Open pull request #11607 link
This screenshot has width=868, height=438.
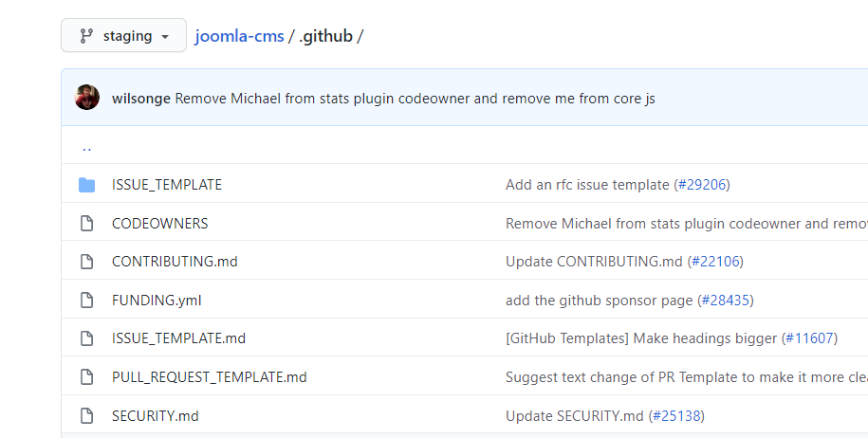809,338
